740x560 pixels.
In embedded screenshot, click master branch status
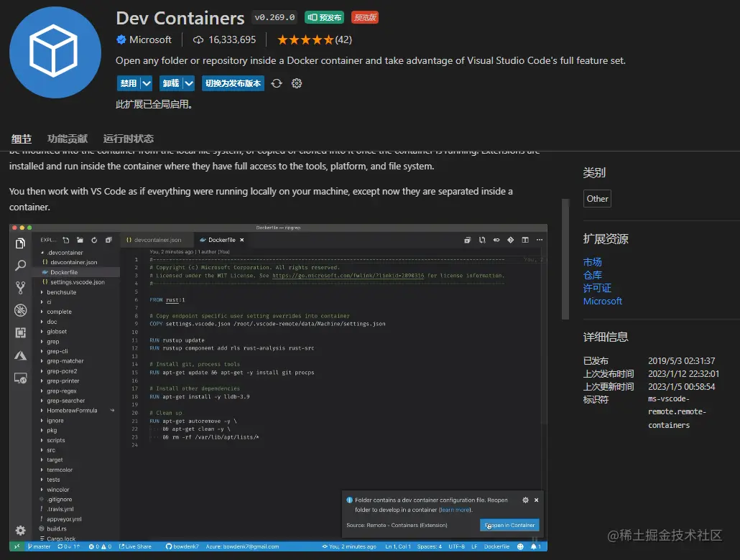[x=40, y=547]
